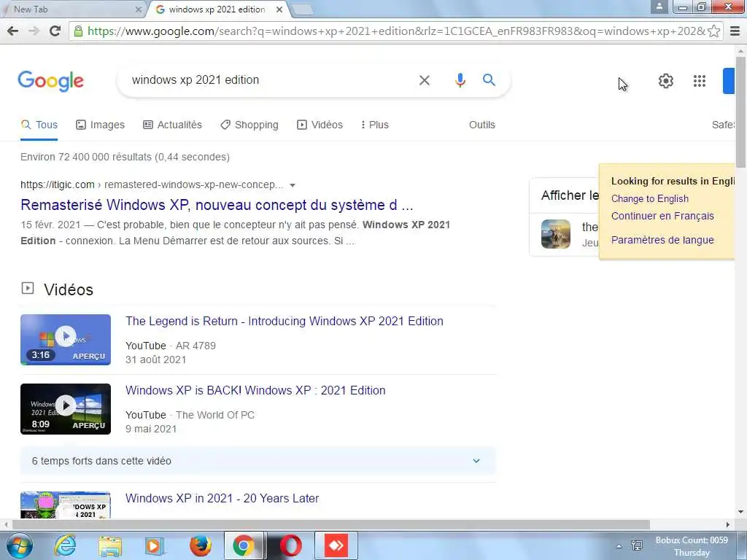The height and width of the screenshot is (560, 747).
Task: Open the game thumbnail in Afficher panel
Action: (555, 234)
